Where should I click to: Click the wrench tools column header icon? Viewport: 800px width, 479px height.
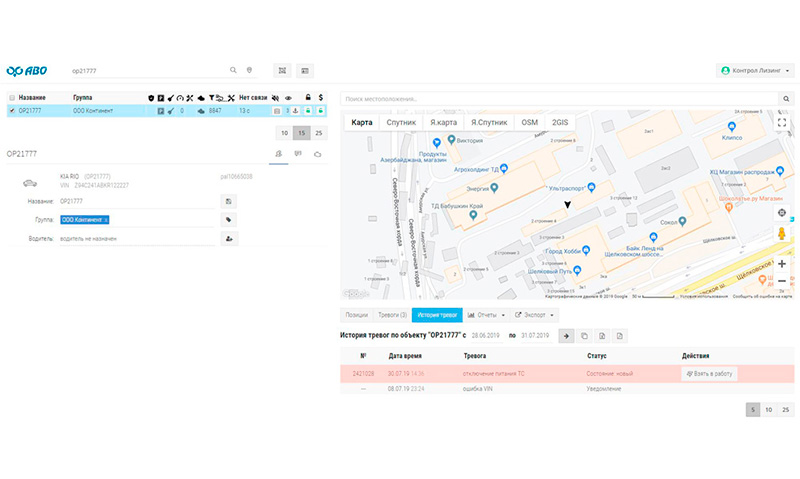190,98
